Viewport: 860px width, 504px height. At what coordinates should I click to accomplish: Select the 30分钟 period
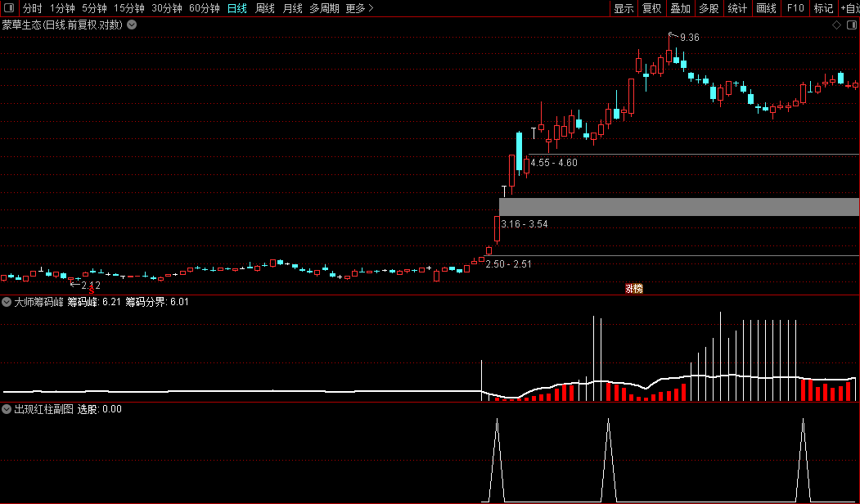click(167, 8)
